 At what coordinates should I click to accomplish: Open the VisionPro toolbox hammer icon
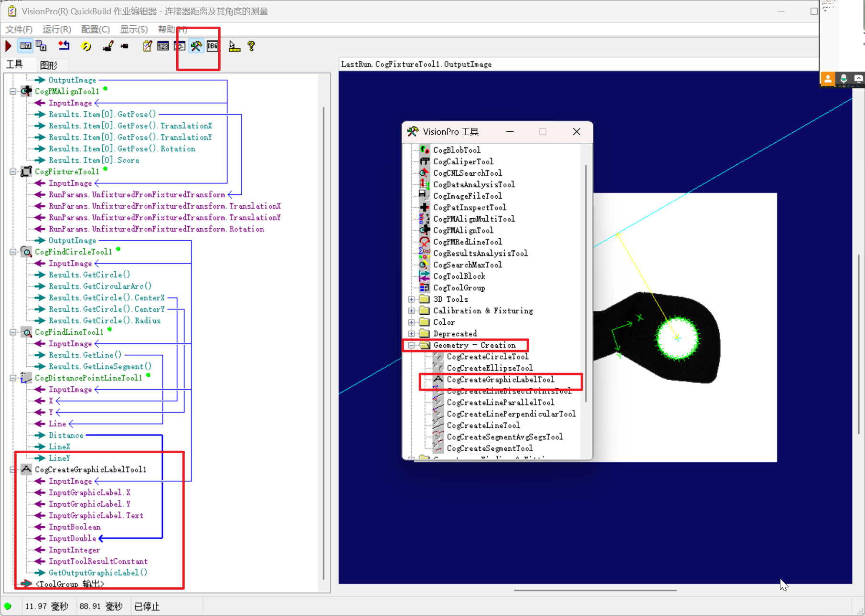tap(196, 46)
